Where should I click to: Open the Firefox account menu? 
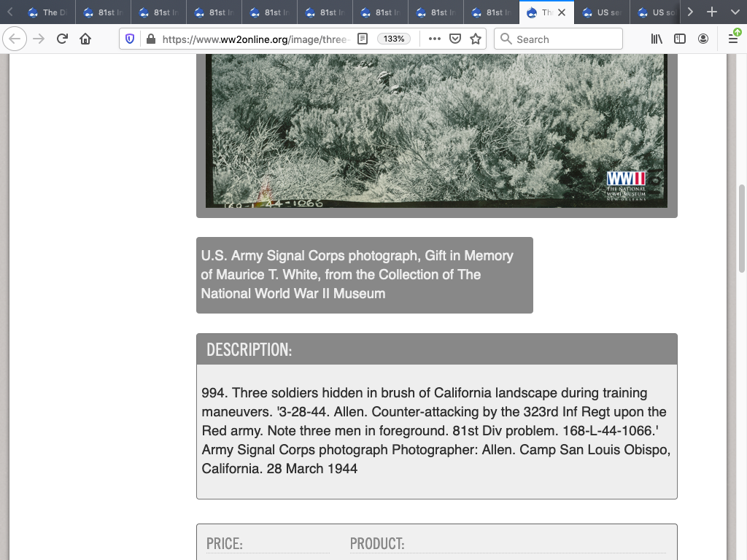pos(703,39)
